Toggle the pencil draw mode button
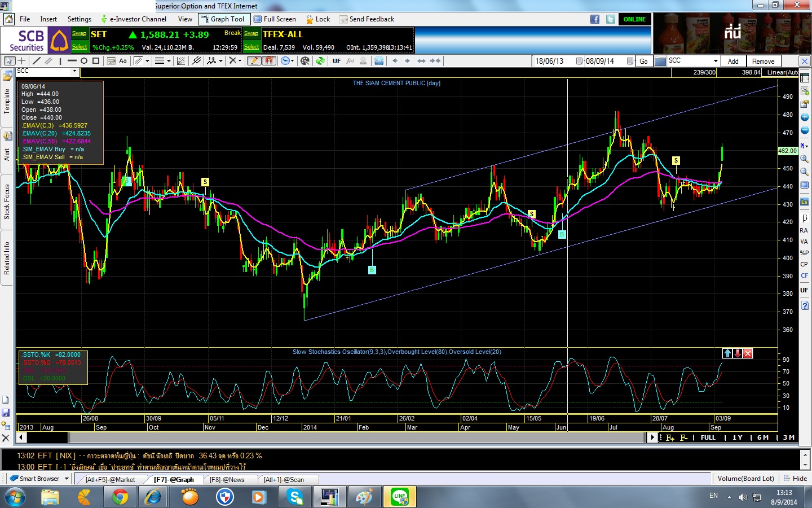The height and width of the screenshot is (508, 812). point(254,61)
